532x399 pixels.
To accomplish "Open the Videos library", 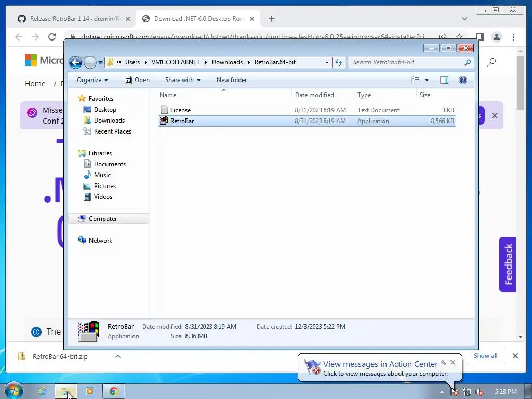I will [103, 197].
